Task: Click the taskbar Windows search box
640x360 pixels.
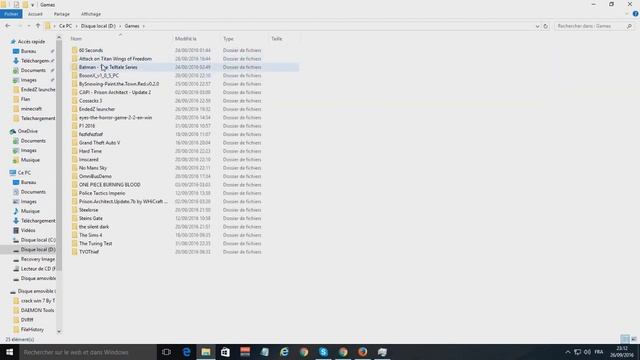Action: pyautogui.click(x=87, y=352)
